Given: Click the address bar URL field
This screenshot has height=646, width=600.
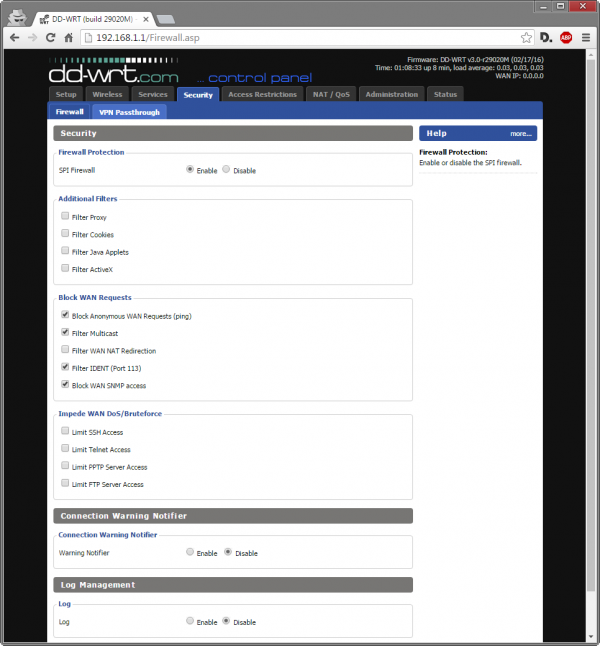Looking at the screenshot, I should [x=300, y=37].
